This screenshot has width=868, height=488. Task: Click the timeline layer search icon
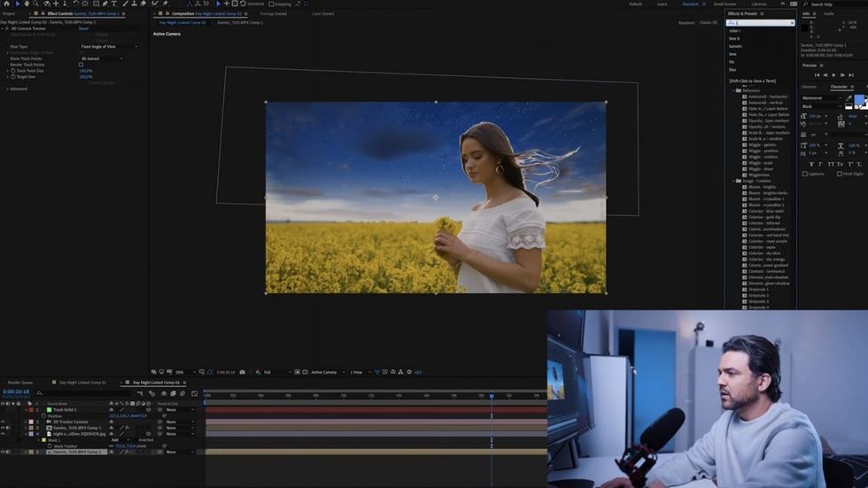click(39, 393)
